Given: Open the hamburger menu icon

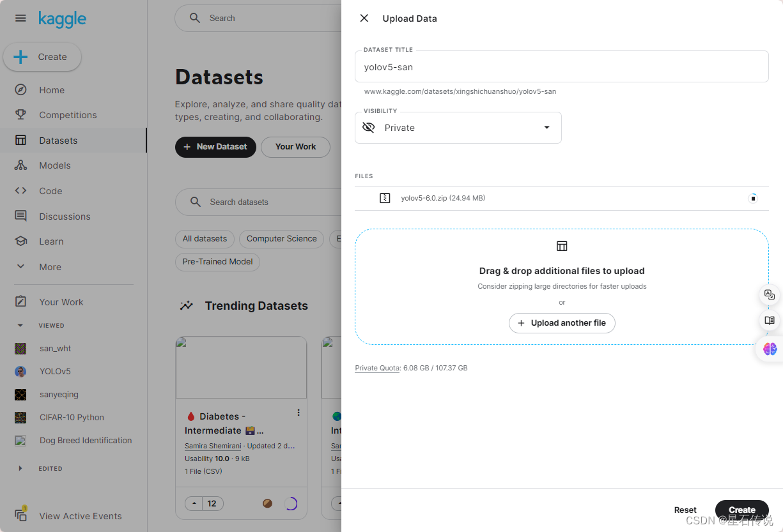Looking at the screenshot, I should coord(20,18).
